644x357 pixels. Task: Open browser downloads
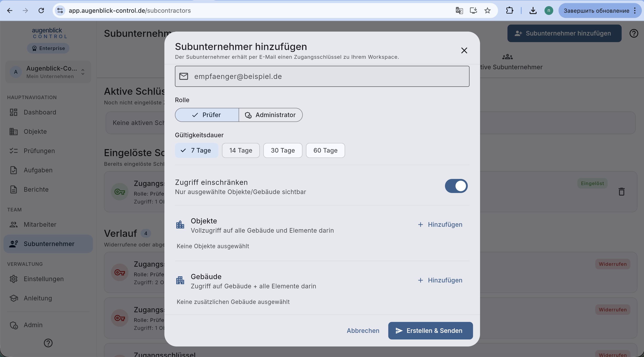(533, 11)
